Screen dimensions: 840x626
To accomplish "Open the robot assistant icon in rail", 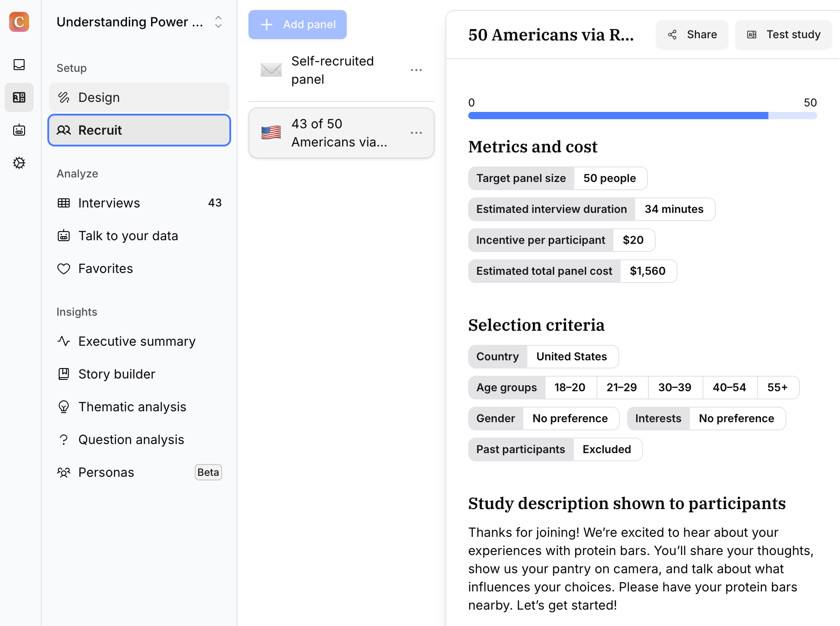I will (x=19, y=130).
